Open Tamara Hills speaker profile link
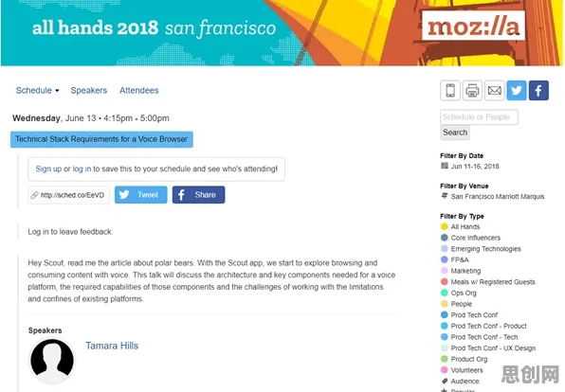565x392 pixels. [x=112, y=346]
